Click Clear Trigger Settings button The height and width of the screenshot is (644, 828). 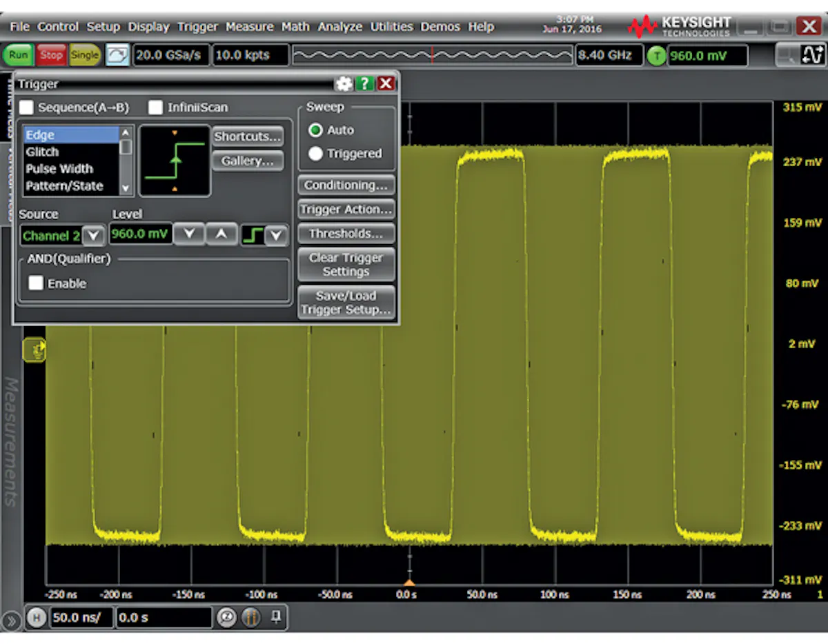coord(346,264)
